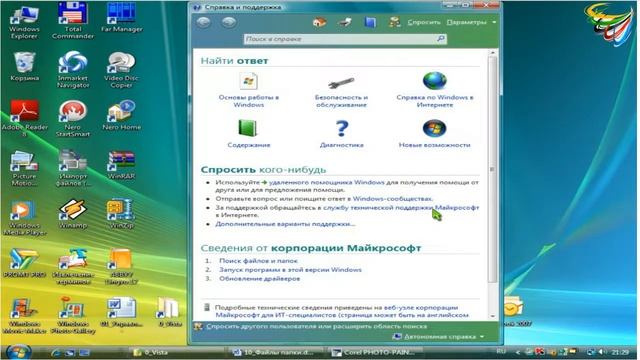Click the Print icon in Help toolbar
Viewport: 640px width, 360px height.
[345, 22]
